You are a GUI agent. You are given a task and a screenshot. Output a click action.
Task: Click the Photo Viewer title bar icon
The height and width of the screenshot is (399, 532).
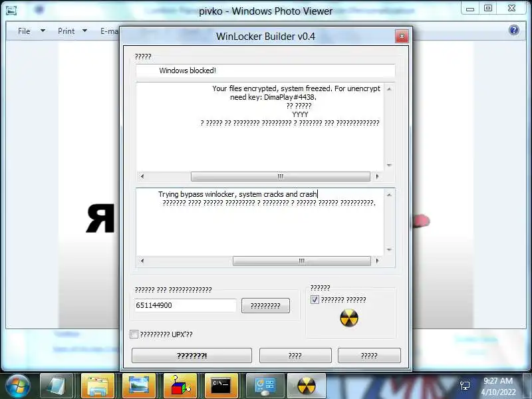pyautogui.click(x=11, y=11)
